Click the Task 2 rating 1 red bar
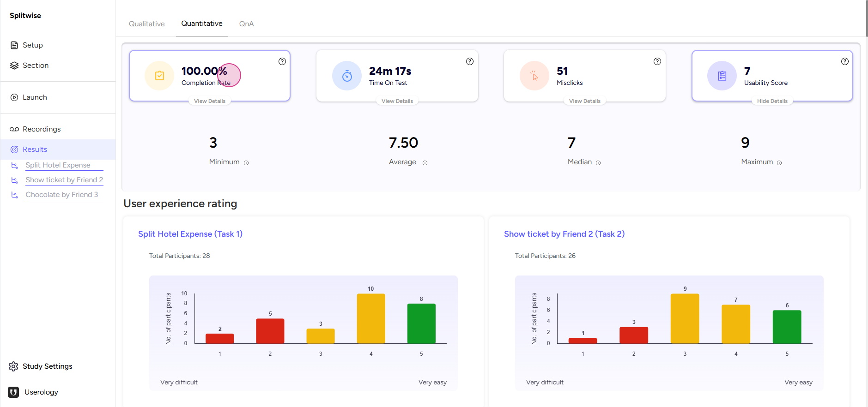The width and height of the screenshot is (868, 407). 583,341
